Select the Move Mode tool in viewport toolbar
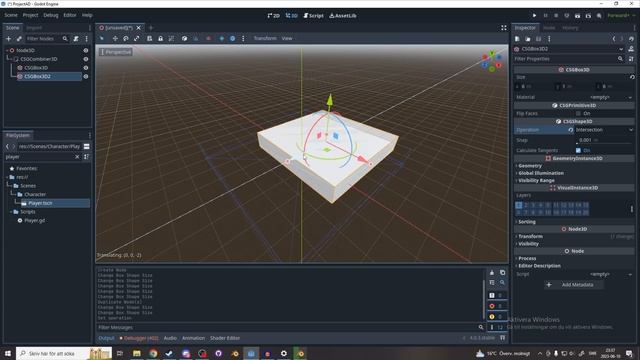This screenshot has width=640, height=360. click(x=115, y=38)
